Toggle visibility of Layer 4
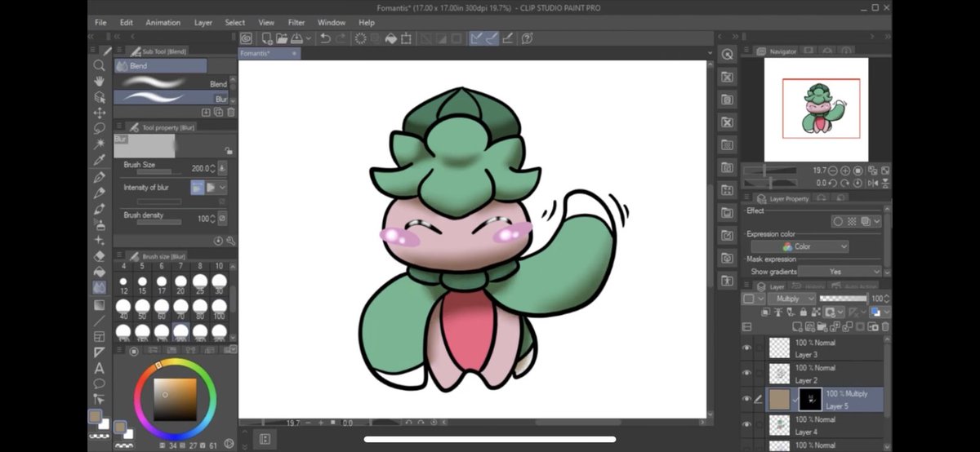Viewport: 980px width, 452px height. [746, 424]
